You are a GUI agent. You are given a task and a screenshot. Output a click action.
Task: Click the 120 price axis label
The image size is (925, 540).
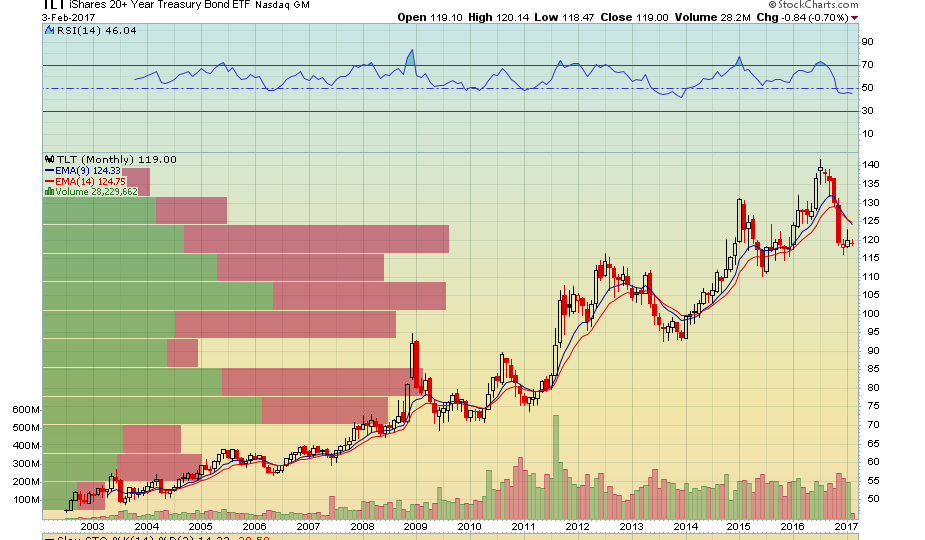click(x=871, y=240)
